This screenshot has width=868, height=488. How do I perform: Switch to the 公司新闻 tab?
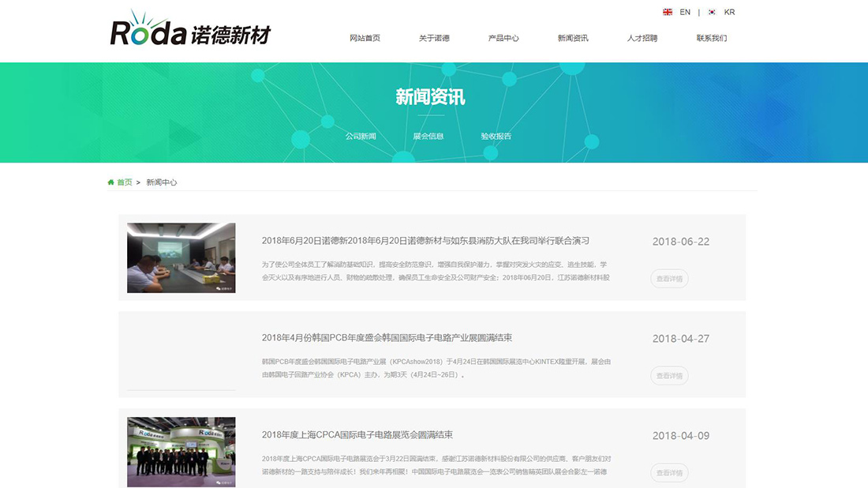point(362,136)
